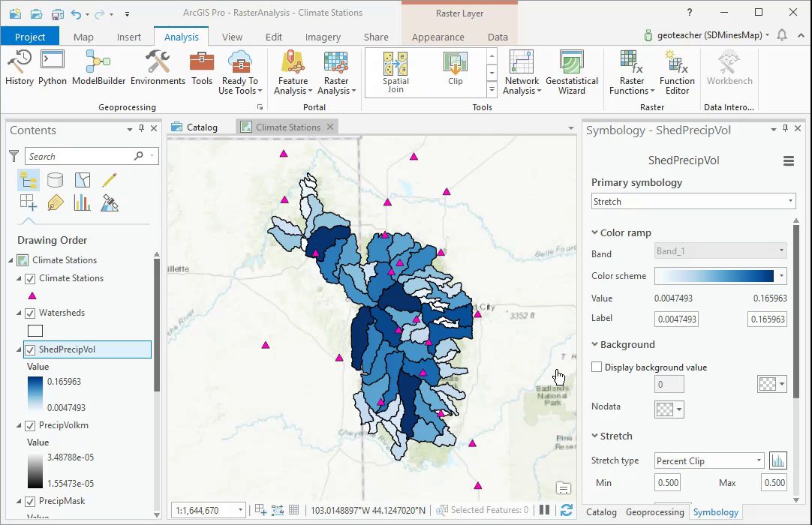Screen dimensions: 812x525
Task: Open the Stretch type Percent Clip dropdown
Action: [708, 460]
